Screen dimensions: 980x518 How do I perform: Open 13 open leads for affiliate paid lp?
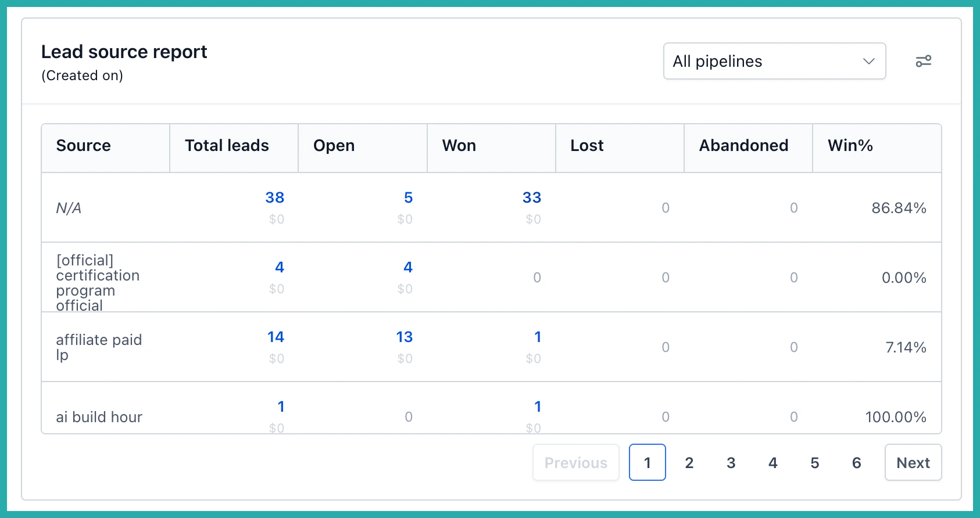pos(404,337)
